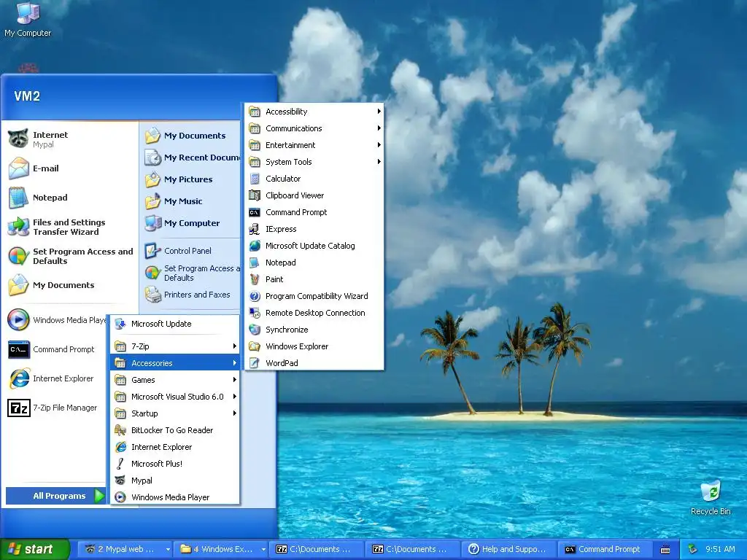
Task: Start IExpress from Accessories list
Action: 314,229
